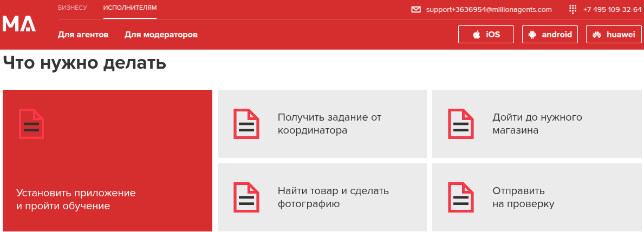The height and width of the screenshot is (232, 644).
Task: Click the document icon in red install card
Action: tap(31, 124)
